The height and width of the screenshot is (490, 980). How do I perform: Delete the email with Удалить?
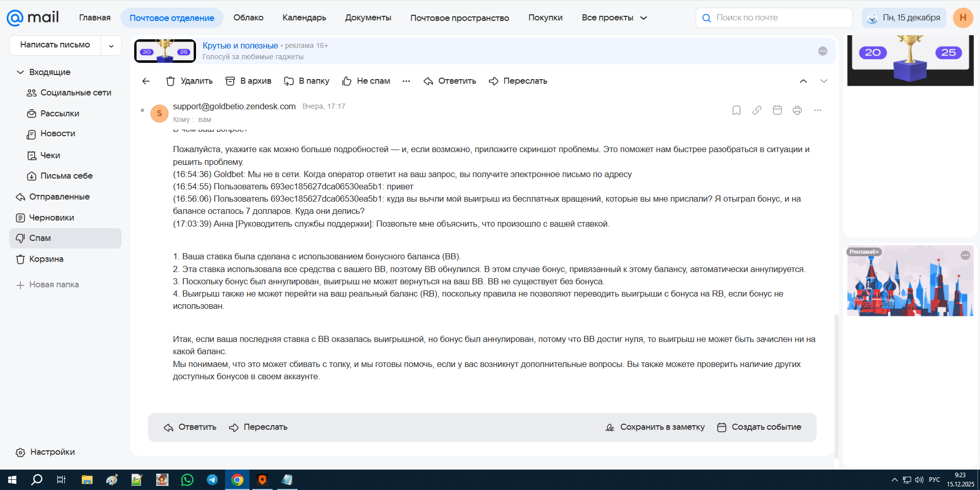pyautogui.click(x=189, y=81)
